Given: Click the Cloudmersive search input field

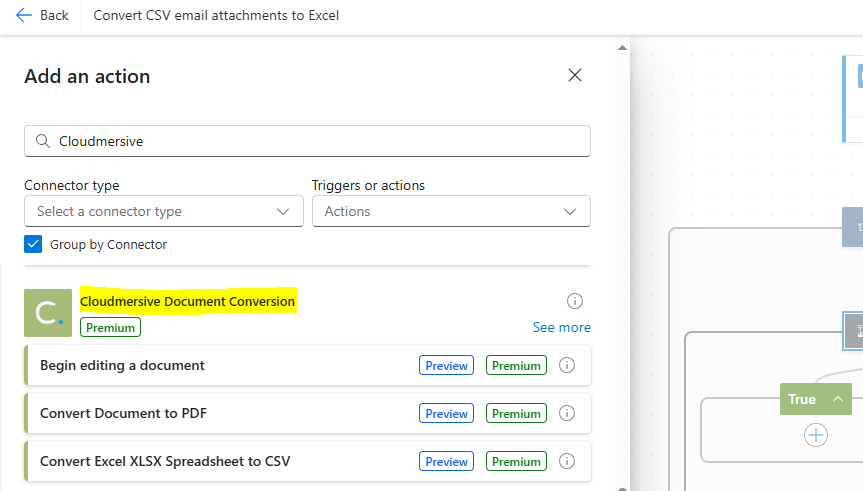Looking at the screenshot, I should (307, 141).
